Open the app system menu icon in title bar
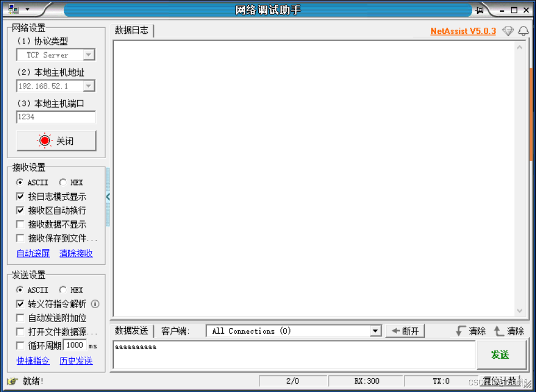The image size is (536, 392). click(x=13, y=9)
